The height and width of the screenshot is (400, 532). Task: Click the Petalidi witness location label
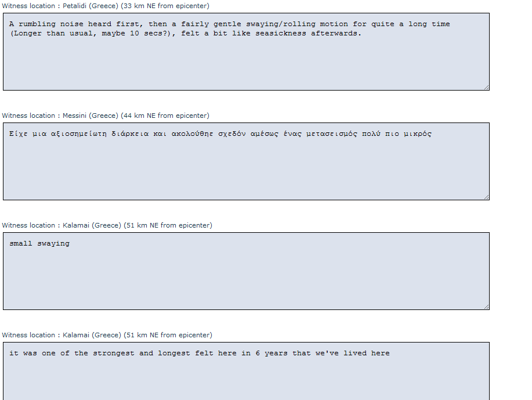click(106, 6)
